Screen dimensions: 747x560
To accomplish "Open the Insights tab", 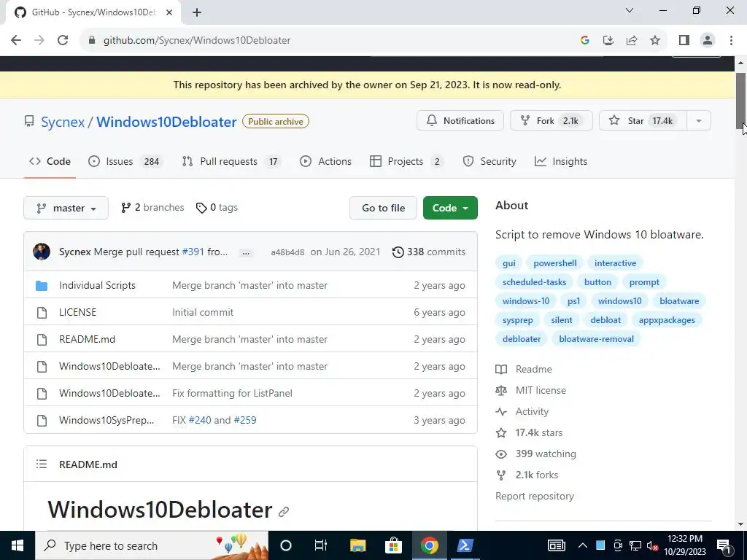I will pos(561,161).
